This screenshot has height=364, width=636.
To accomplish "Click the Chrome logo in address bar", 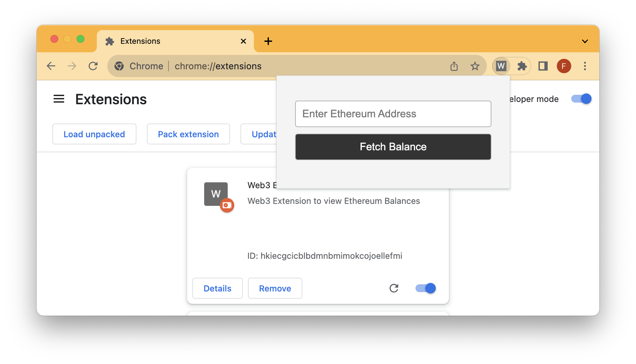I will click(119, 66).
